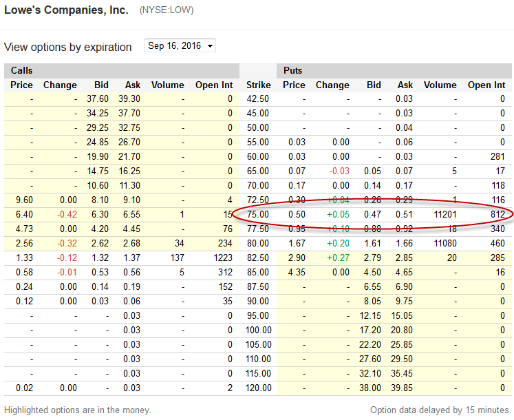514x420 pixels.
Task: Click calls ask 6.55
Action: (x=131, y=214)
